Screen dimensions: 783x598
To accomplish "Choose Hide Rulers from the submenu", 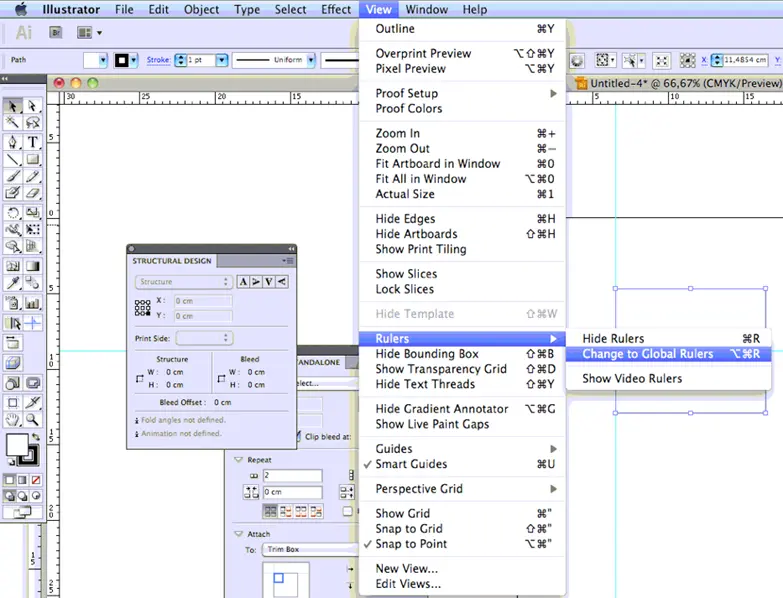I will pyautogui.click(x=668, y=338).
